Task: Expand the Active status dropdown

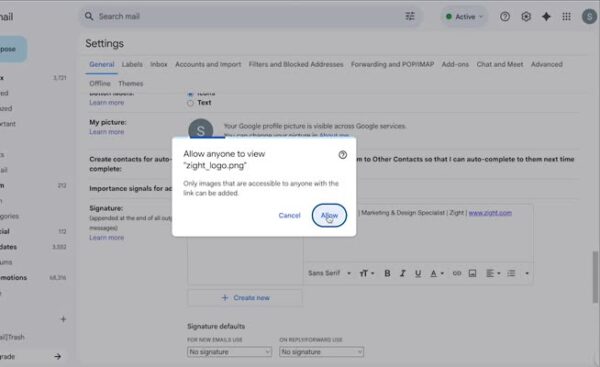Action: (465, 16)
